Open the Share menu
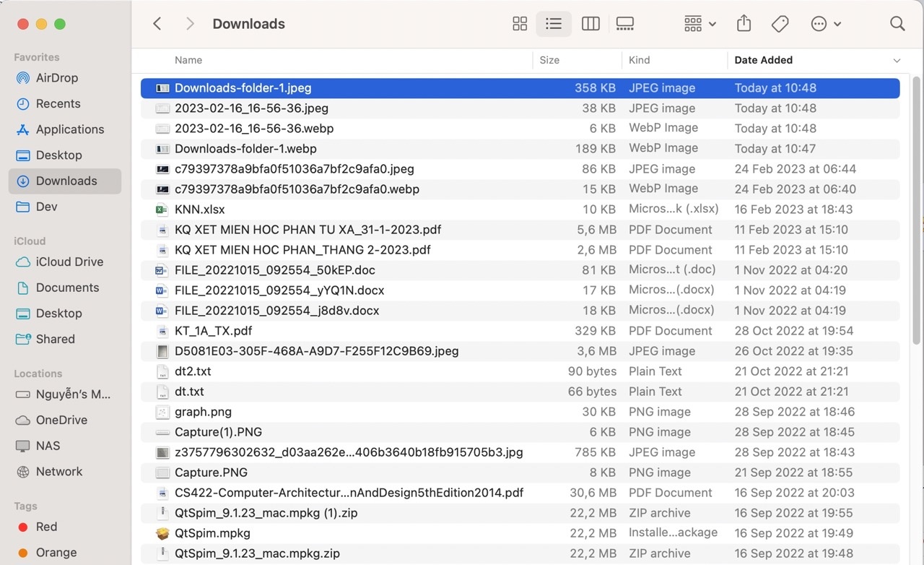This screenshot has width=924, height=565. [x=744, y=23]
